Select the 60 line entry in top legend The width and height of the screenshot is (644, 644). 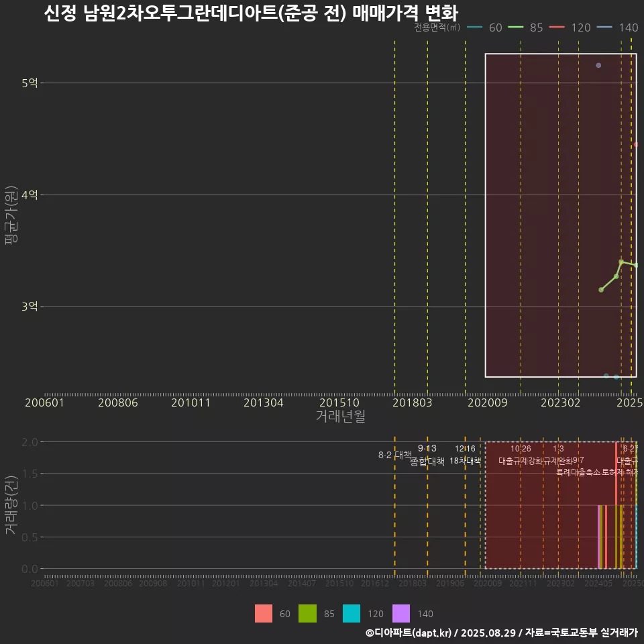[x=485, y=28]
